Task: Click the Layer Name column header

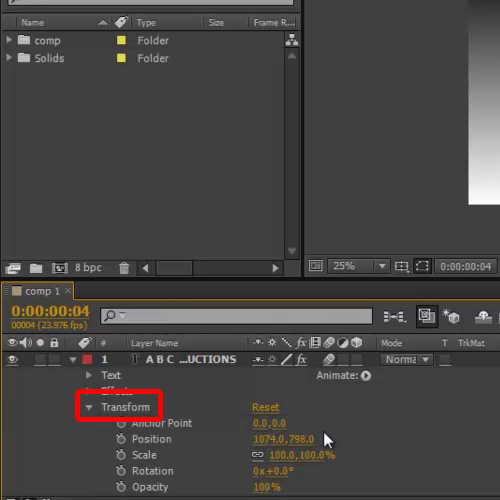Action: tap(154, 343)
